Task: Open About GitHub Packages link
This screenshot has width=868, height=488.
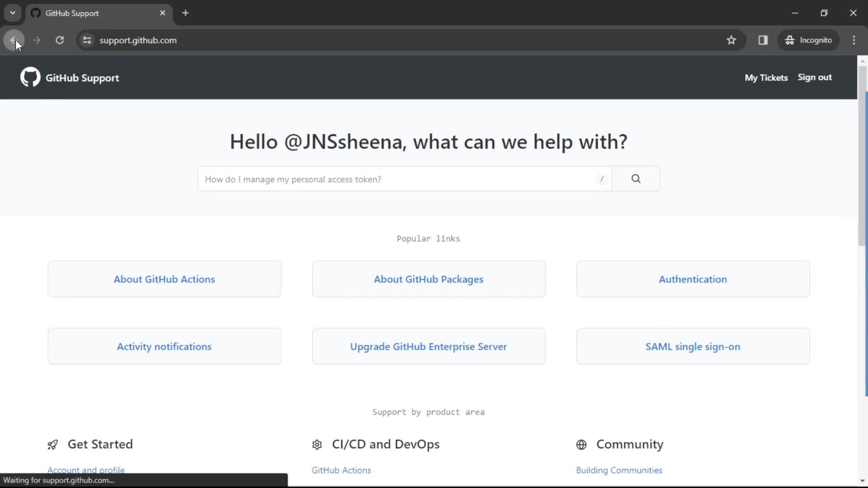Action: coord(429,279)
